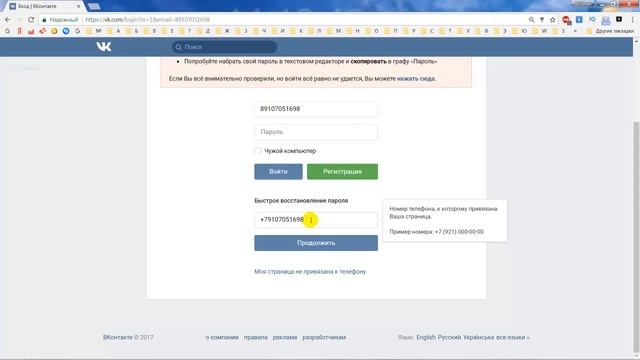Open the yellow circle bookmark icon
Viewport: 640px width, 360px height.
[x=54, y=31]
